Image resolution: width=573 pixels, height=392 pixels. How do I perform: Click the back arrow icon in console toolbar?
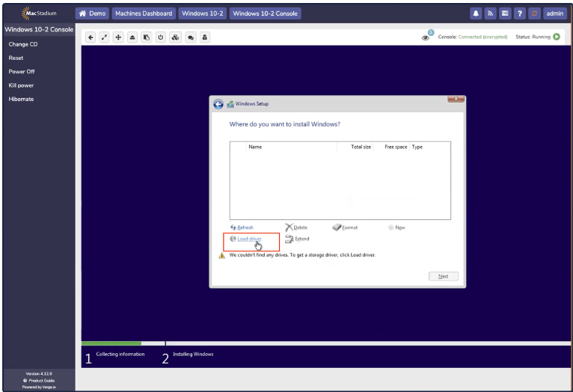(91, 37)
